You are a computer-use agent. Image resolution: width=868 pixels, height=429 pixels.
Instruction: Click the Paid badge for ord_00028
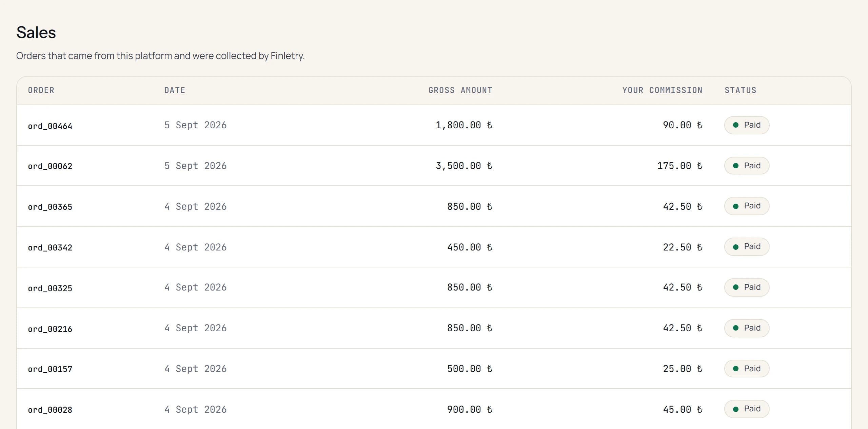click(x=747, y=409)
